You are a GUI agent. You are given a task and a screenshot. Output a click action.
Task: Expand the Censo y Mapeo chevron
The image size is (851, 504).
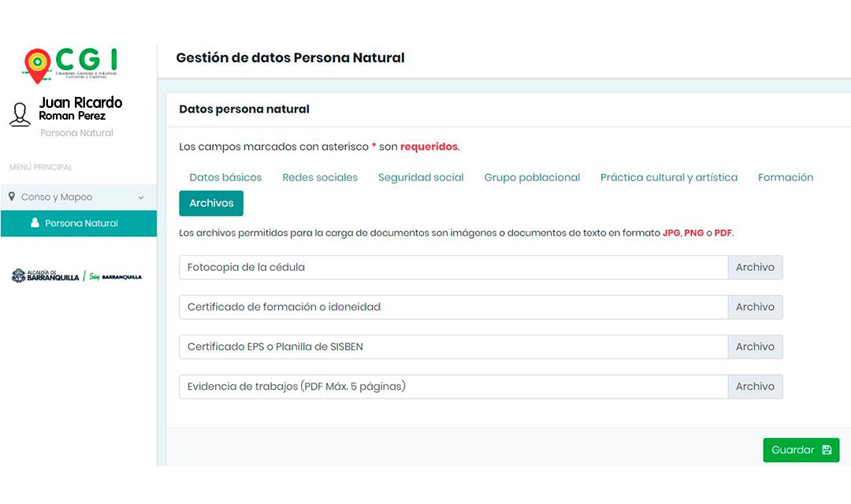140,198
